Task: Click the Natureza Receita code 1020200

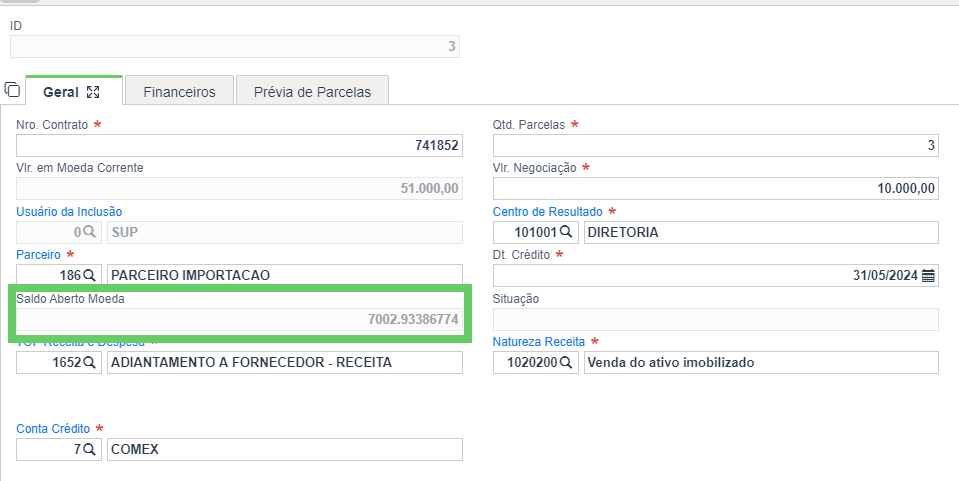Action: (535, 362)
